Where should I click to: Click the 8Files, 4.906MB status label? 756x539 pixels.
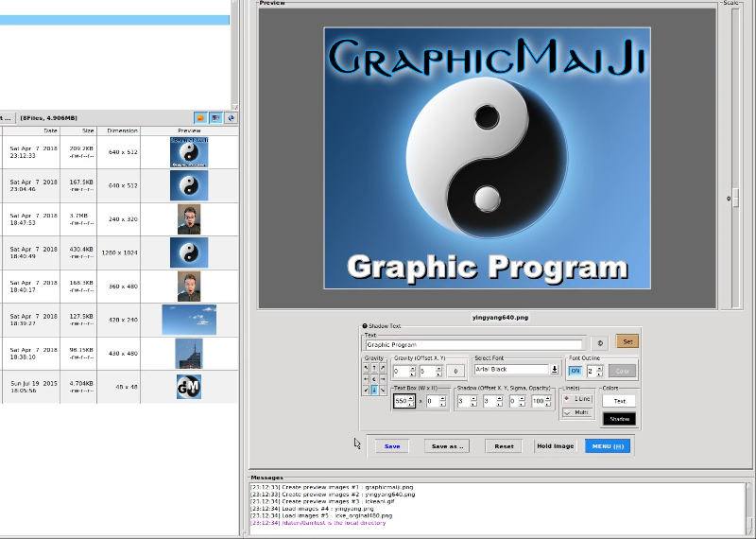point(49,118)
